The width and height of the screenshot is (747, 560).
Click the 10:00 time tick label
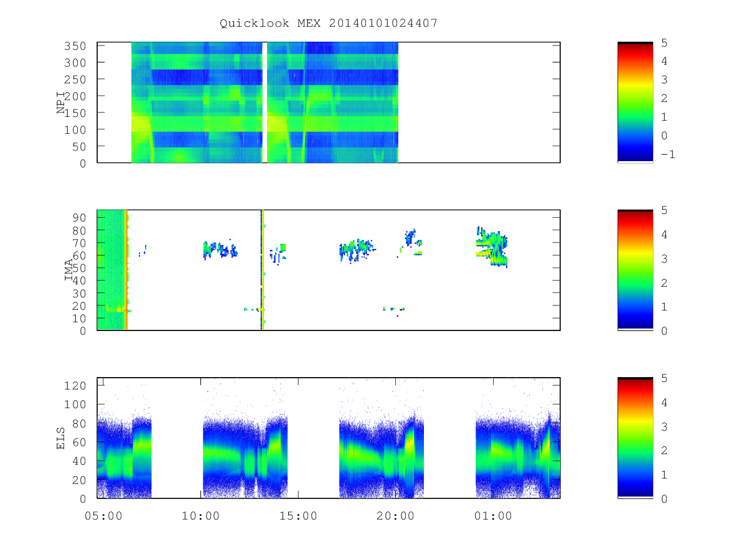click(200, 516)
